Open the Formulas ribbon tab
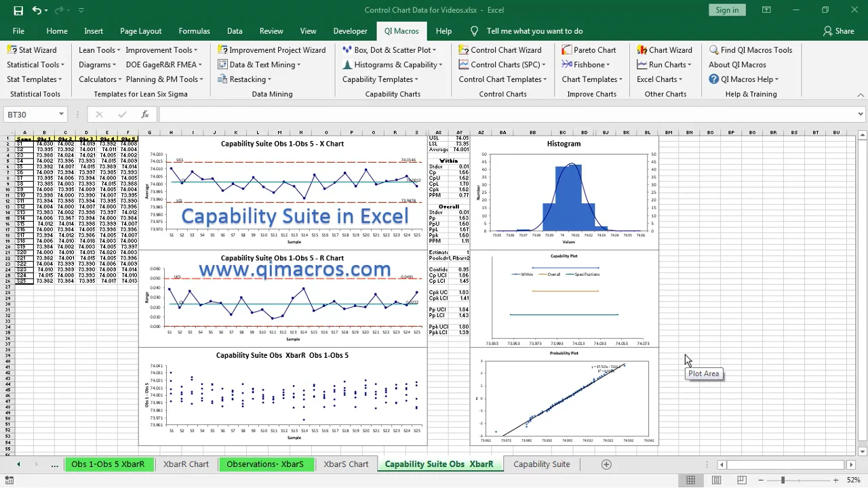This screenshot has height=488, width=868. tap(194, 31)
